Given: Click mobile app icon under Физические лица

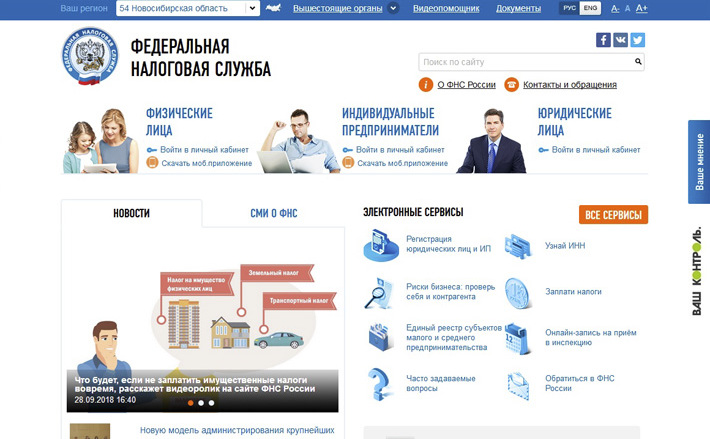Looking at the screenshot, I should (152, 162).
